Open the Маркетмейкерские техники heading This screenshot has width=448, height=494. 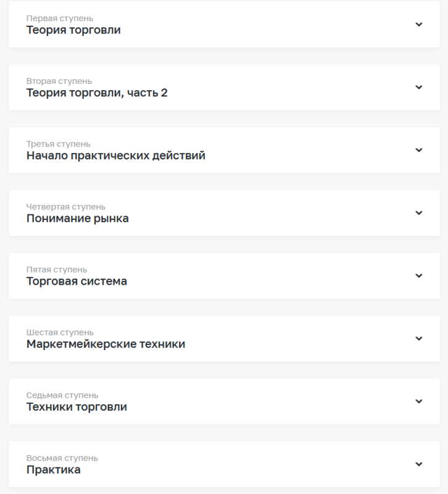(x=106, y=344)
